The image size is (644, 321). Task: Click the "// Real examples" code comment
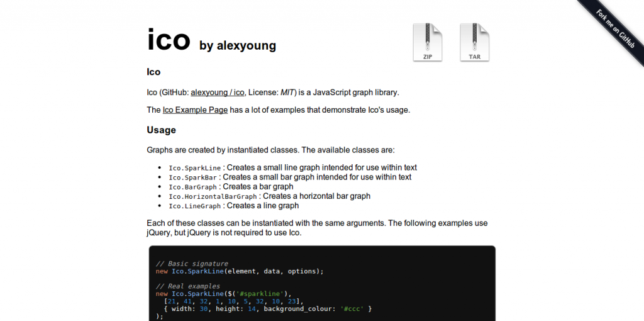pos(187,286)
